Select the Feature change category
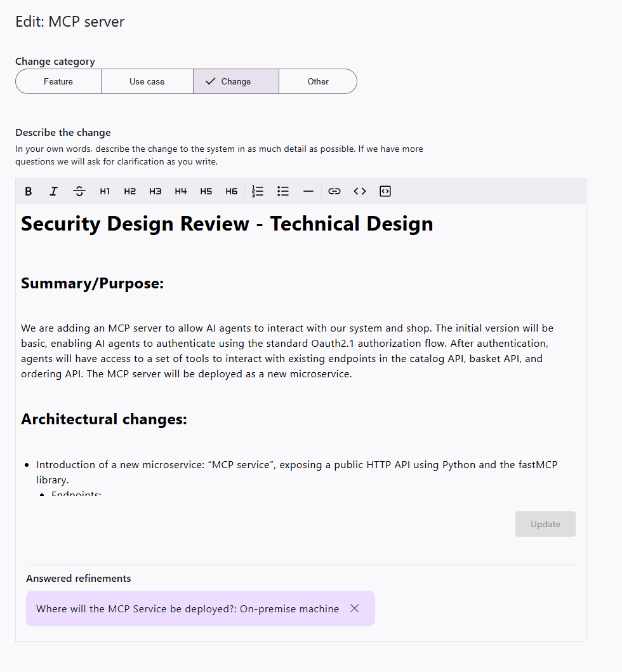Image resolution: width=622 pixels, height=672 pixels. pyautogui.click(x=58, y=81)
